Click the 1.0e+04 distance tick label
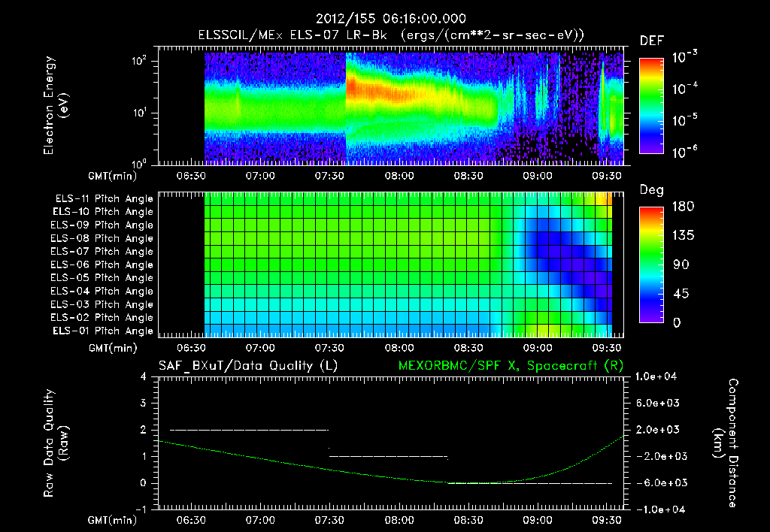770x532 pixels. [656, 376]
